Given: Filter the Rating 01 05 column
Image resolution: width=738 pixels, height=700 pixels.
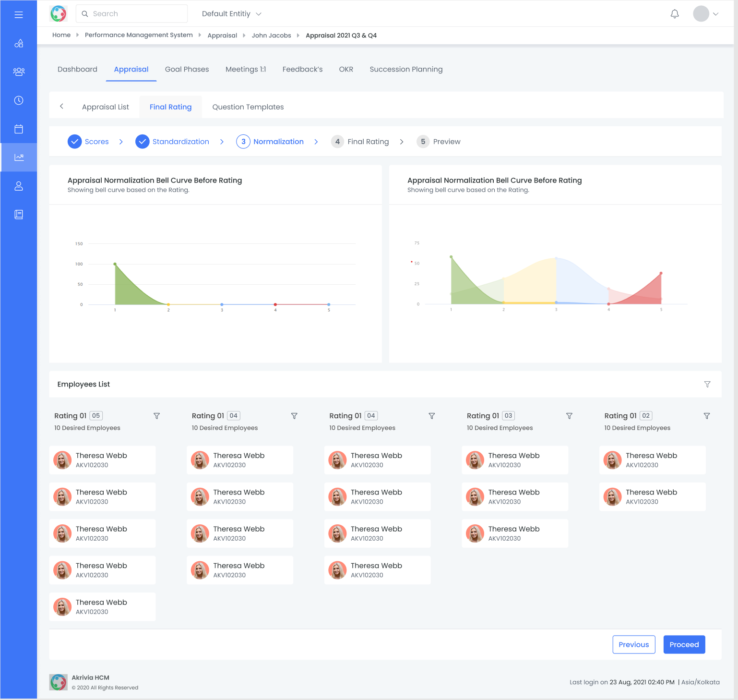Looking at the screenshot, I should pyautogui.click(x=156, y=416).
